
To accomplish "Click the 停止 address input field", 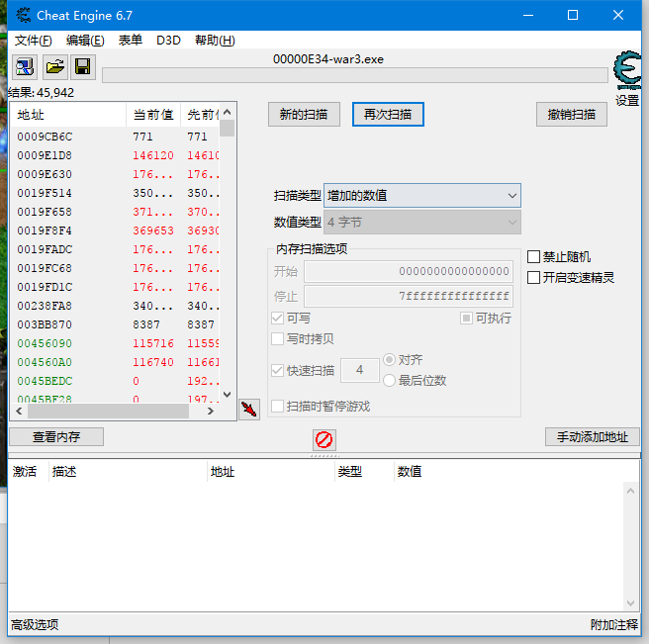I will coord(409,296).
